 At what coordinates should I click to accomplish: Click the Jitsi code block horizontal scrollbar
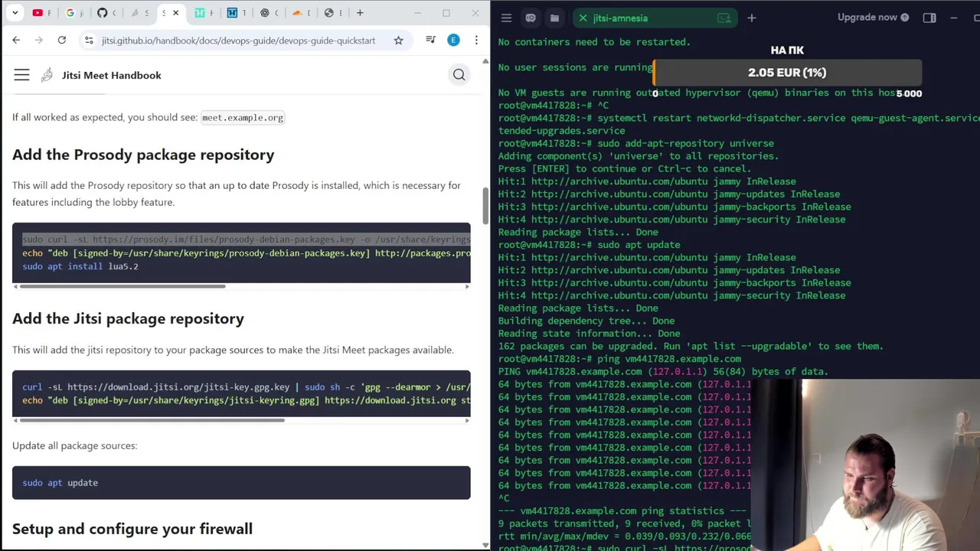point(152,420)
